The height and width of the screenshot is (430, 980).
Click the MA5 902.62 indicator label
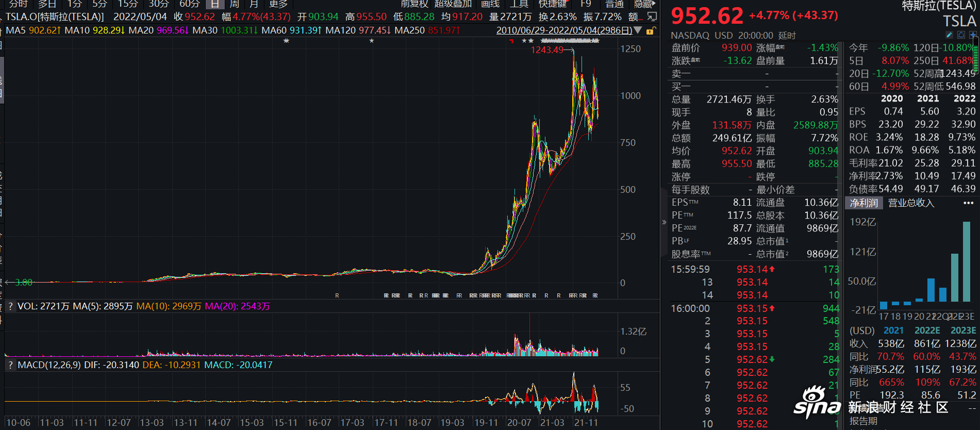(34, 30)
